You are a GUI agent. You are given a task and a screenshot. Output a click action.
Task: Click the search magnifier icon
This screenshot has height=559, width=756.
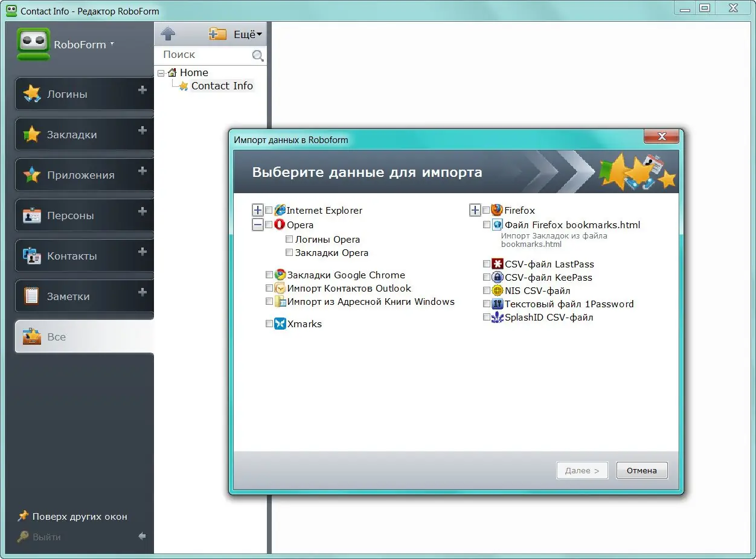click(x=258, y=56)
